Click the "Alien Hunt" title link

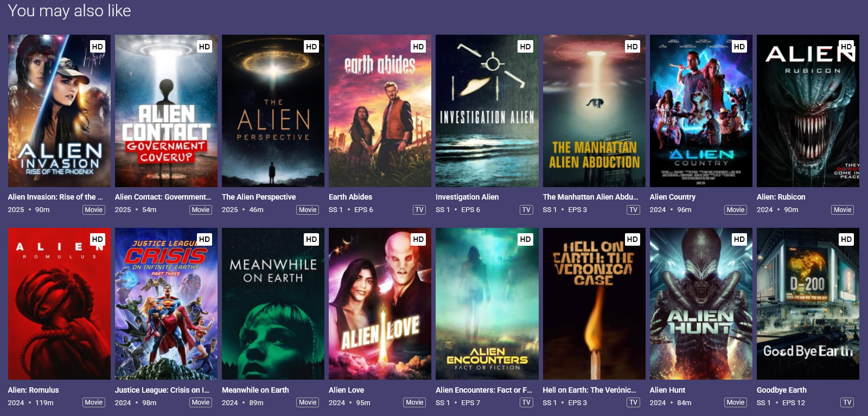click(x=667, y=390)
